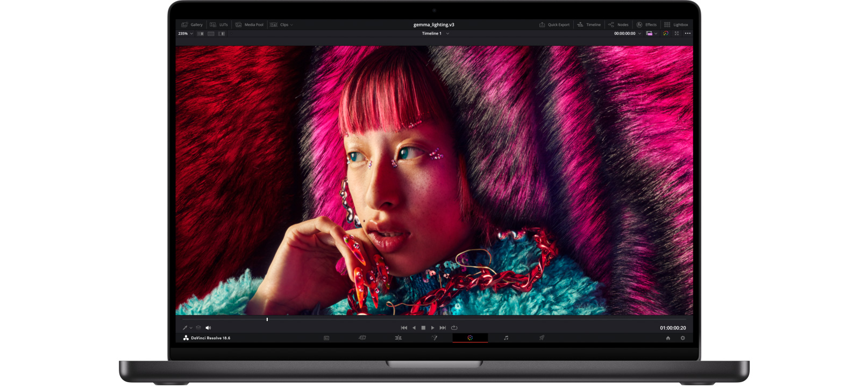Image resolution: width=868 pixels, height=387 pixels.
Task: Open project settings gear icon
Action: coord(683,338)
